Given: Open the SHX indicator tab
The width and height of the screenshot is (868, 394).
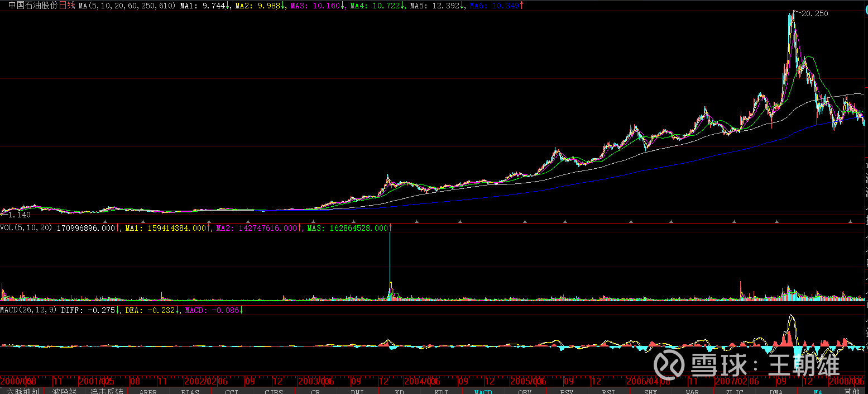Looking at the screenshot, I should pyautogui.click(x=650, y=392).
